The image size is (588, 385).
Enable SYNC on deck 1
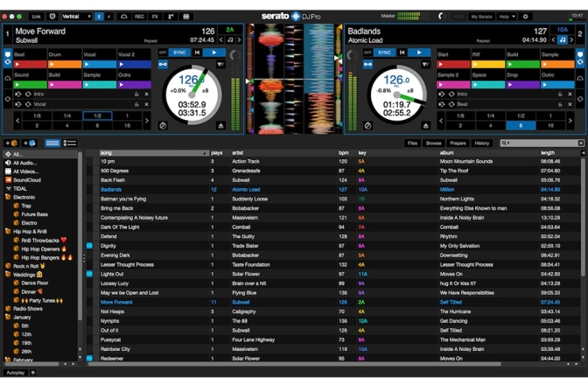click(179, 52)
